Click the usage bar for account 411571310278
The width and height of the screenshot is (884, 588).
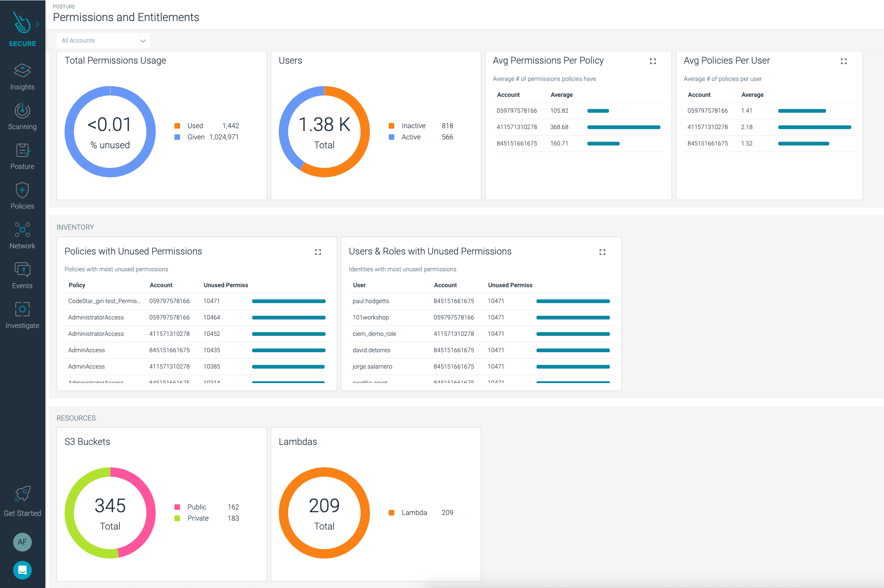tap(624, 127)
